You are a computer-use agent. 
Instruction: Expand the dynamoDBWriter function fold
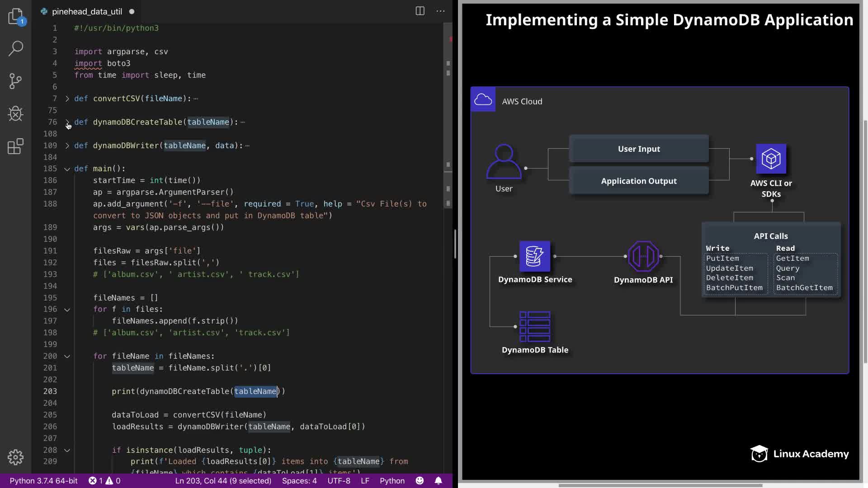(67, 145)
